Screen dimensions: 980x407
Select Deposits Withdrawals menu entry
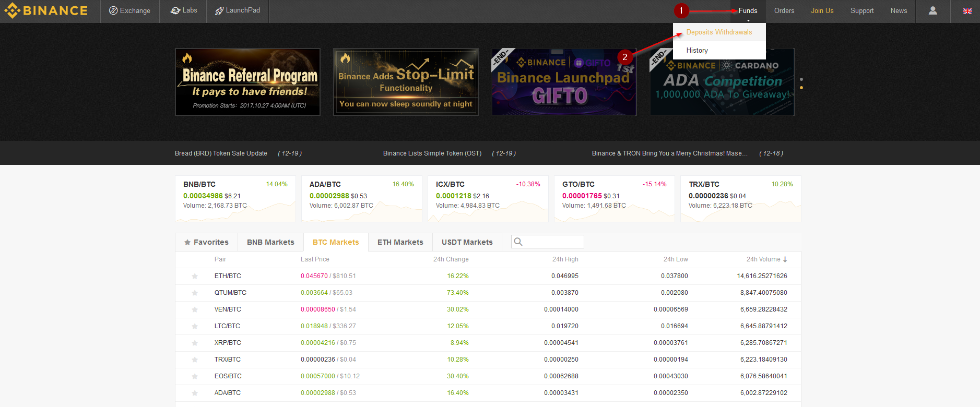click(719, 32)
